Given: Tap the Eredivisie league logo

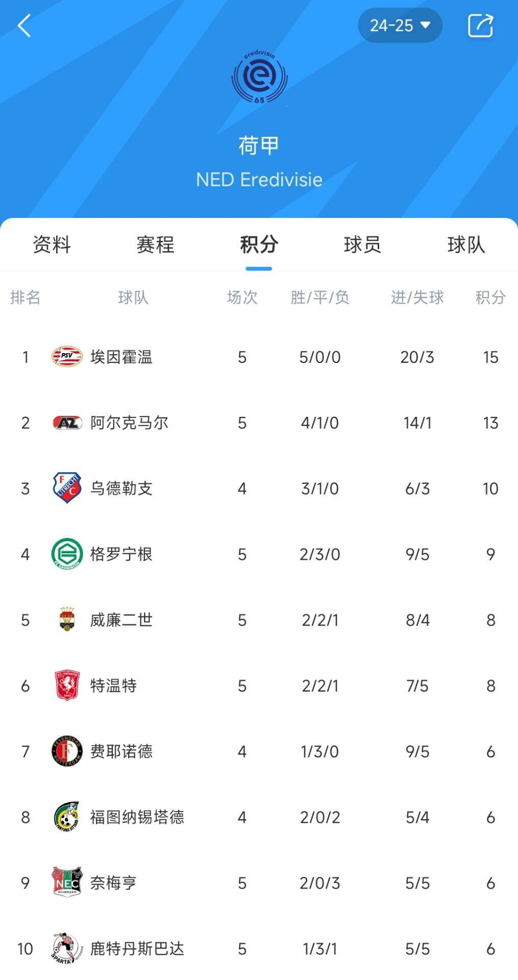Looking at the screenshot, I should pos(259,77).
